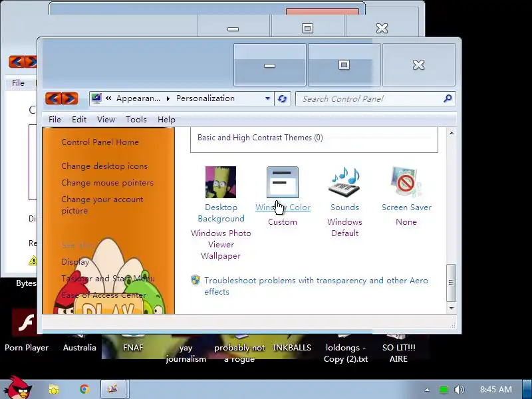Screen dimensions: 532x399
Task: Click Show desktop button at taskbar edge
Action: tap(528, 389)
